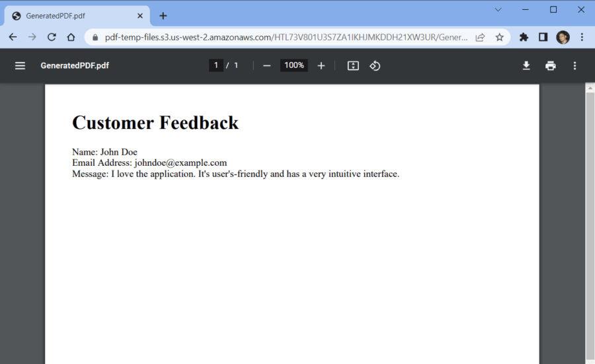Open the Chrome three-dot menu
595x364 pixels.
582,37
